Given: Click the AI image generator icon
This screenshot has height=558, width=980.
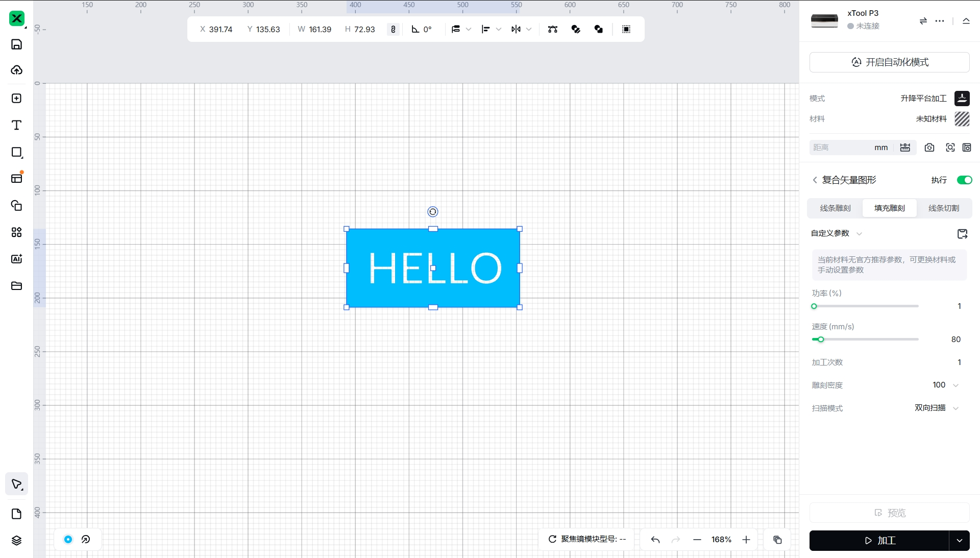Looking at the screenshot, I should pyautogui.click(x=16, y=259).
